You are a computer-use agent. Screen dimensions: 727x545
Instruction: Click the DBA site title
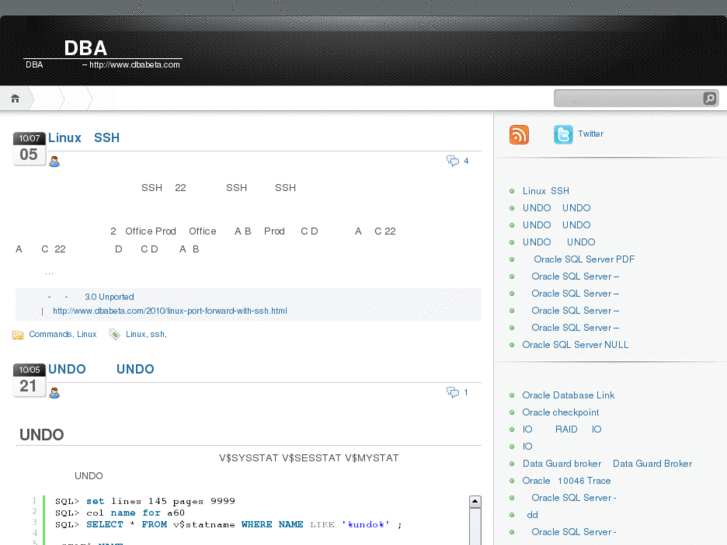tap(86, 48)
